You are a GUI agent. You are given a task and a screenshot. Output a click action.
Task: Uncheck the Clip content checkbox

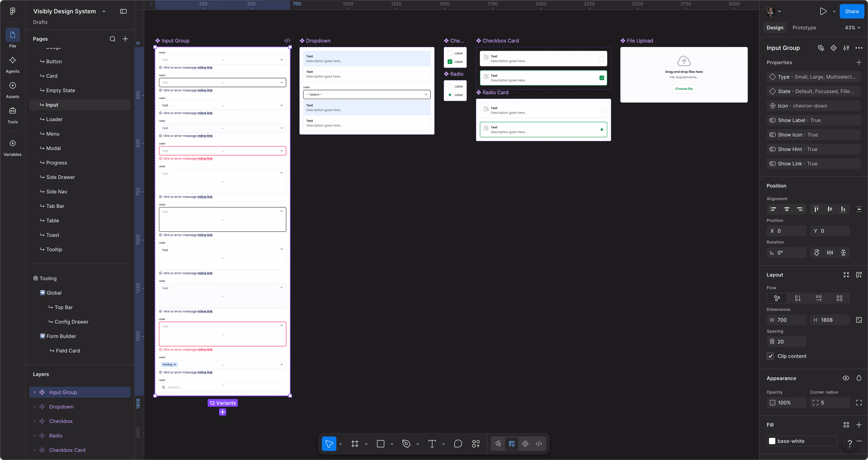[x=770, y=356]
